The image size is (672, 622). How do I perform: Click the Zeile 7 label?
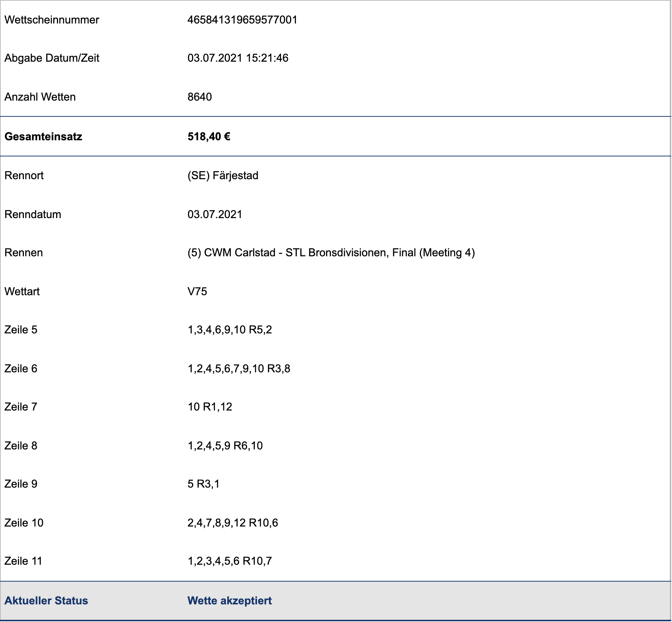coord(21,407)
